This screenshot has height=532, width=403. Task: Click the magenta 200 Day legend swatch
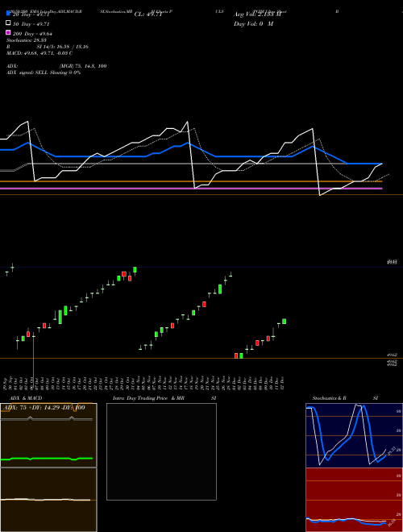click(x=8, y=32)
